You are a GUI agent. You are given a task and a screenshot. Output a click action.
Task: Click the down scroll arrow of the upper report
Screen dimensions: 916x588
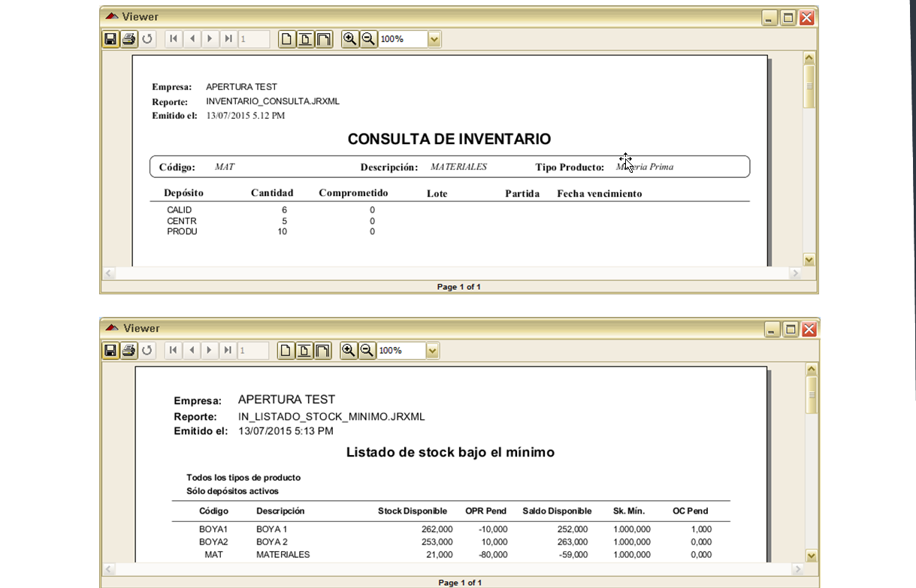(809, 260)
